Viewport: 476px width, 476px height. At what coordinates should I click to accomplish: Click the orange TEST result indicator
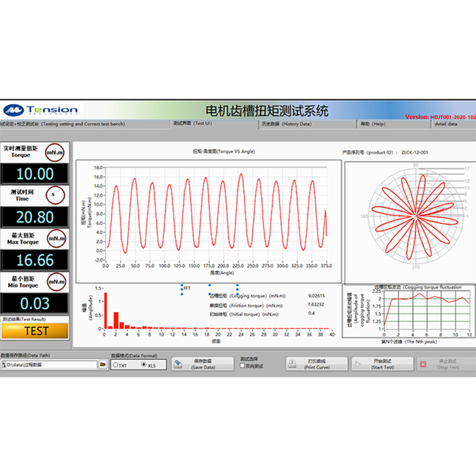(36, 330)
